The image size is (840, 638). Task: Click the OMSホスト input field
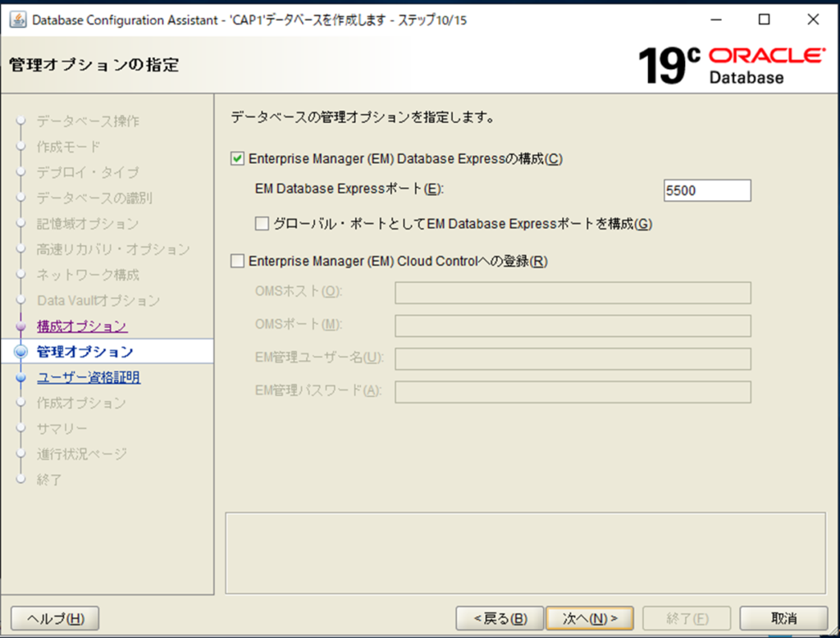pyautogui.click(x=573, y=293)
